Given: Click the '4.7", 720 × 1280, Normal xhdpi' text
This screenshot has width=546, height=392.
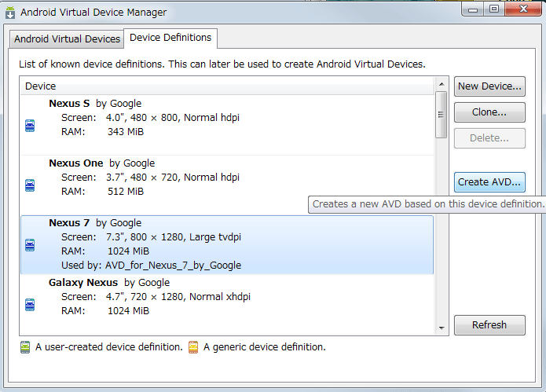Looking at the screenshot, I should coord(178,297).
